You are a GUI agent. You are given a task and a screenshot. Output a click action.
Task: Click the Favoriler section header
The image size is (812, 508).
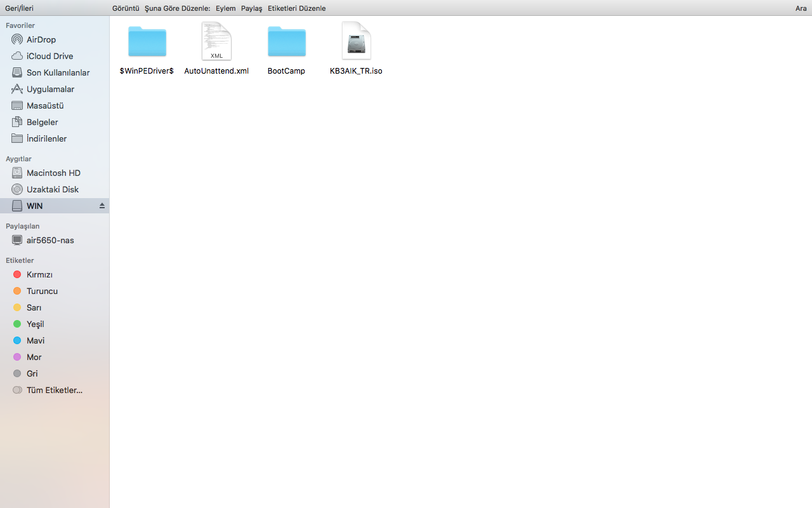coord(20,25)
